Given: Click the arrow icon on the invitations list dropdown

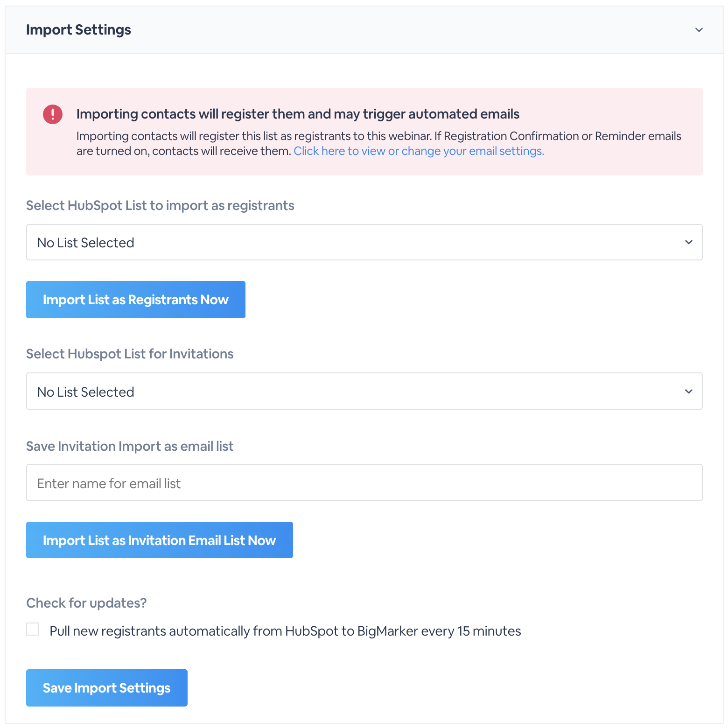Looking at the screenshot, I should 688,392.
